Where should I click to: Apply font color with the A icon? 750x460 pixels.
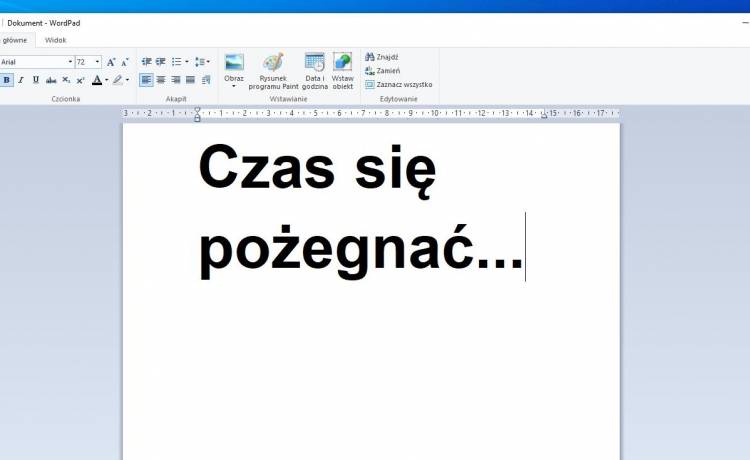[x=97, y=80]
